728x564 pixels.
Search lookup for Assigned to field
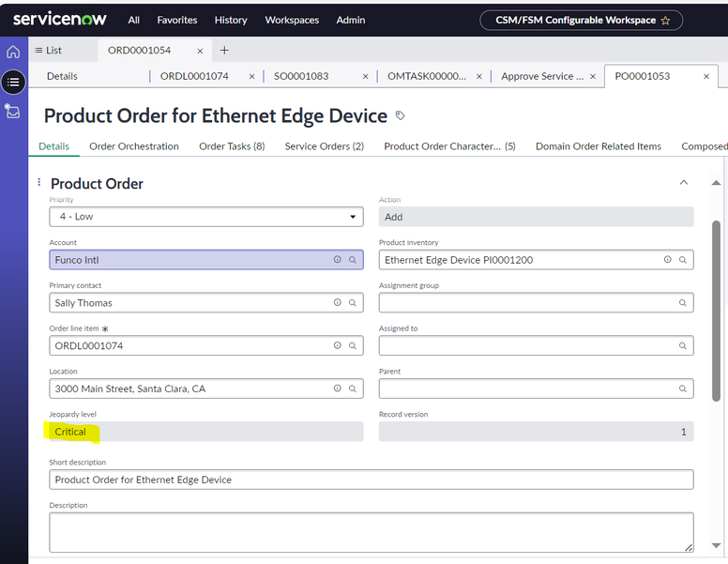pyautogui.click(x=683, y=345)
